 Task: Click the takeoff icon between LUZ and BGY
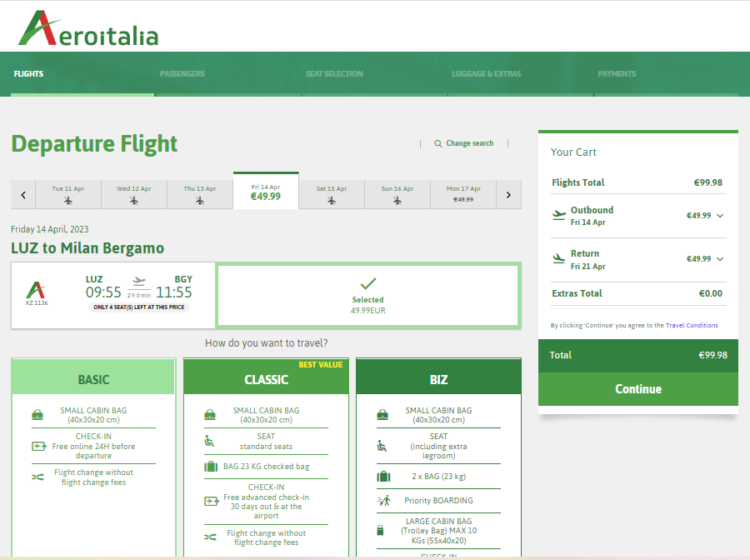tap(138, 281)
